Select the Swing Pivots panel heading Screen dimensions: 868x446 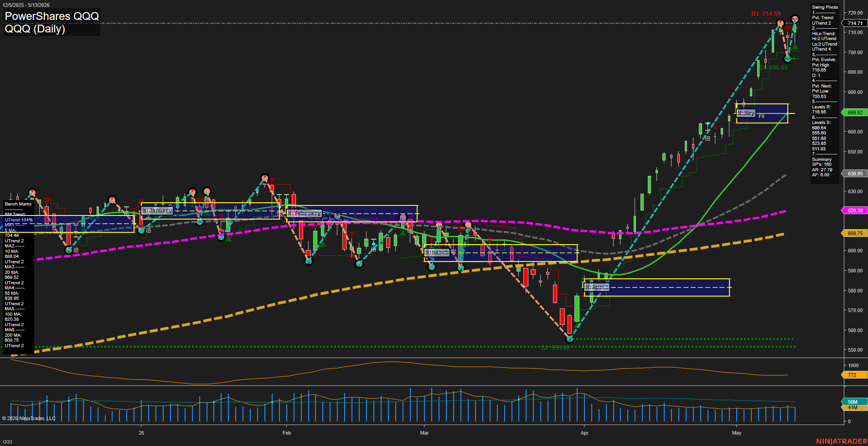click(x=825, y=7)
